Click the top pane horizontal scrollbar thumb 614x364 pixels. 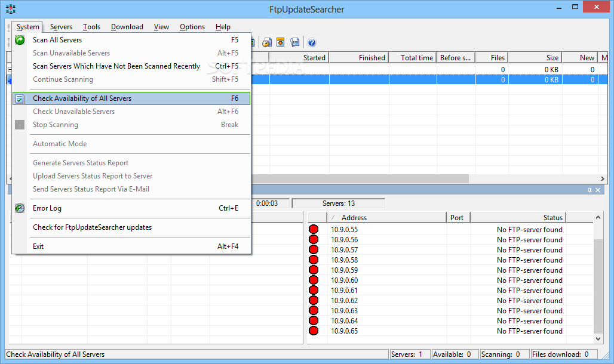click(x=360, y=178)
